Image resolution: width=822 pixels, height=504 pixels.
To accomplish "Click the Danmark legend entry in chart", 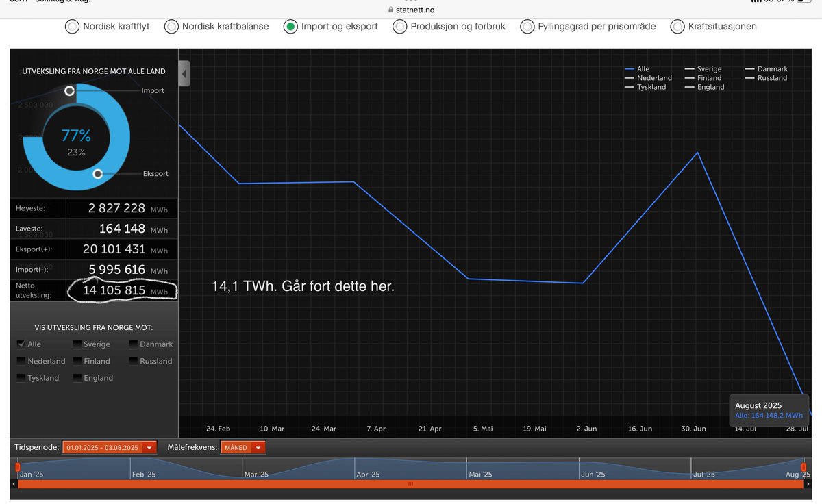I will (x=767, y=69).
